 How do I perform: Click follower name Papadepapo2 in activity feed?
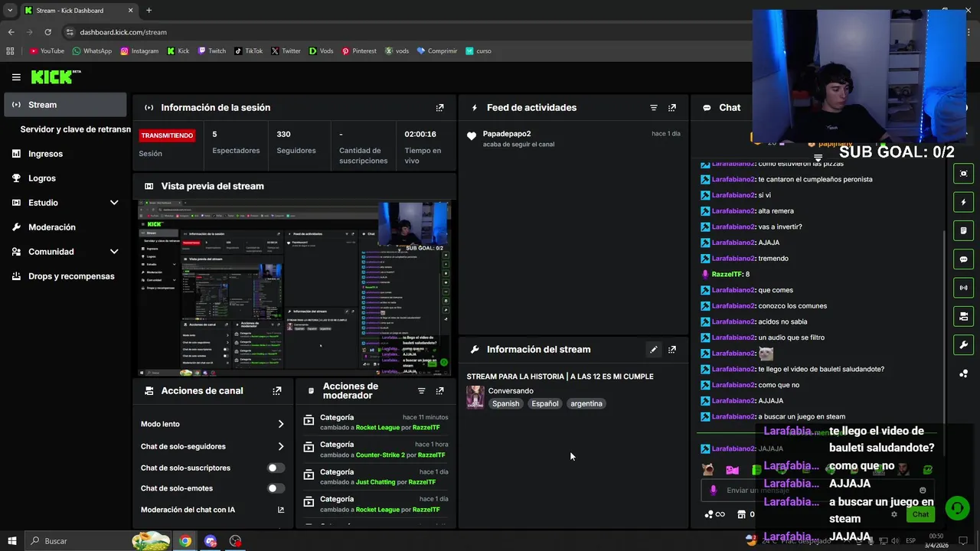507,134
